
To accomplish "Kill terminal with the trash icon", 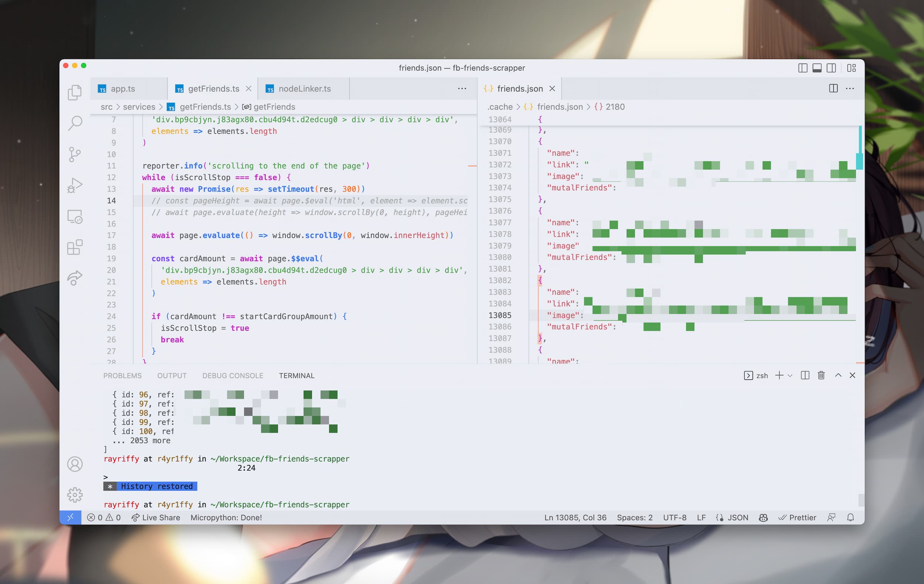I will (x=821, y=375).
